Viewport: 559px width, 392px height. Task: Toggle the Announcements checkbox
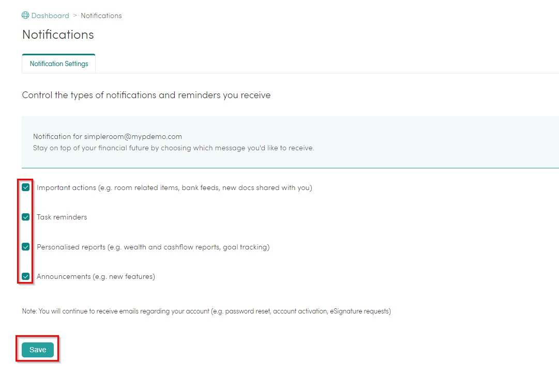pyautogui.click(x=26, y=276)
